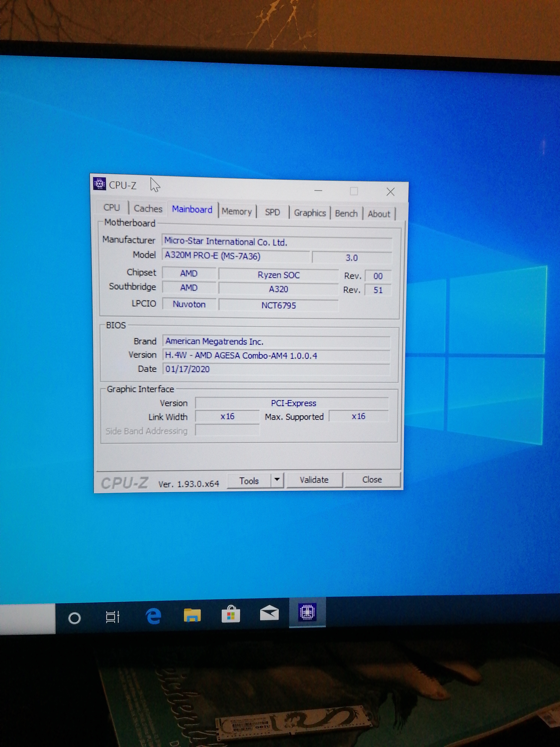Click the Max. Supported value x16
The height and width of the screenshot is (747, 560).
358,416
